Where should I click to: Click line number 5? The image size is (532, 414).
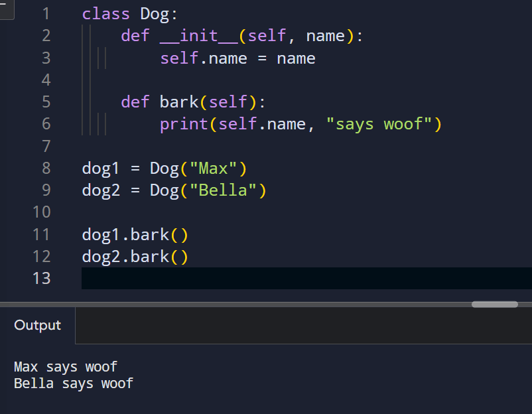(45, 102)
